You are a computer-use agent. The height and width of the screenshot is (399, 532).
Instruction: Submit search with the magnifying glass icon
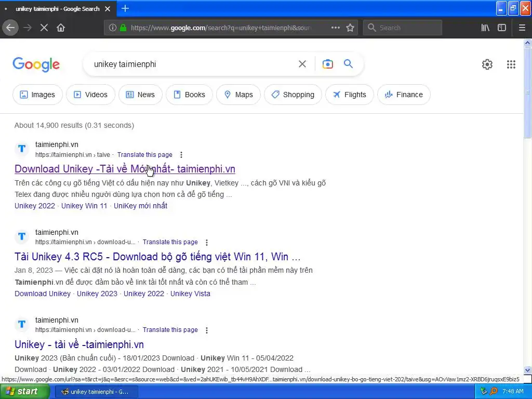tap(348, 63)
